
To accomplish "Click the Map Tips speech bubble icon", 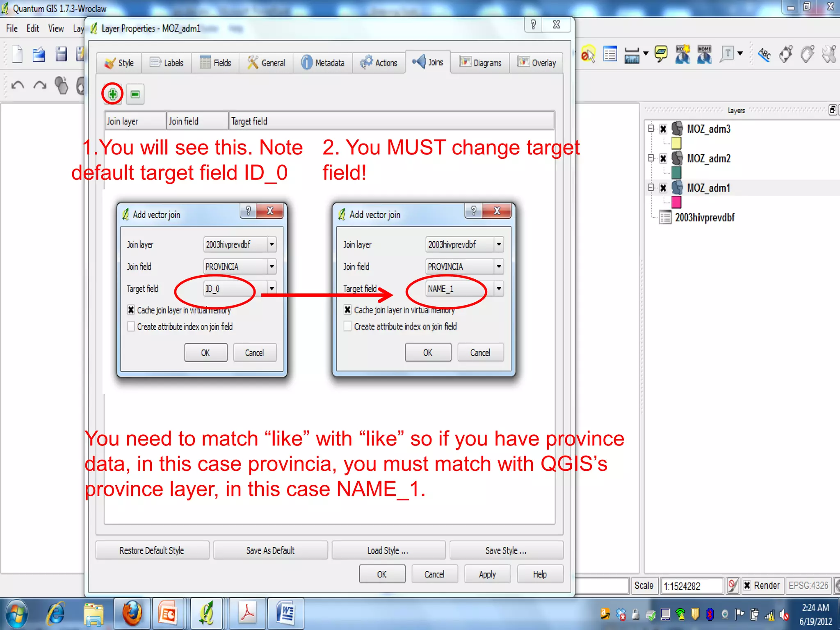I will 661,54.
